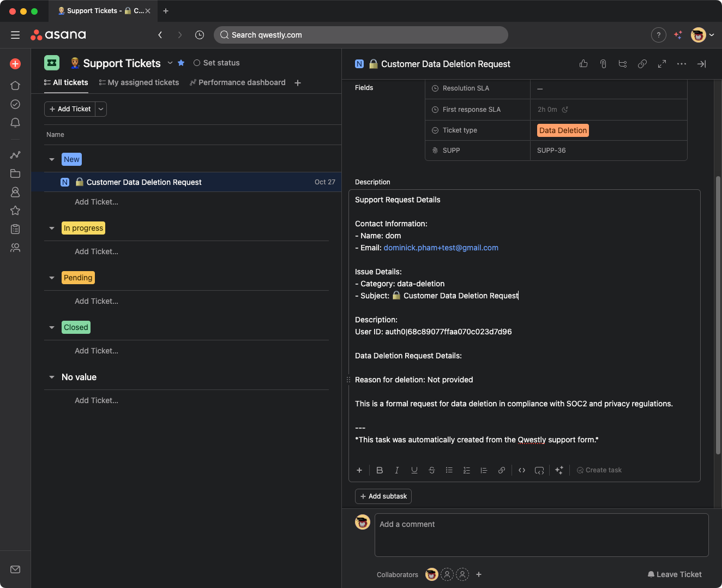Toggle bulleted list in description
This screenshot has height=588, width=722.
(449, 470)
